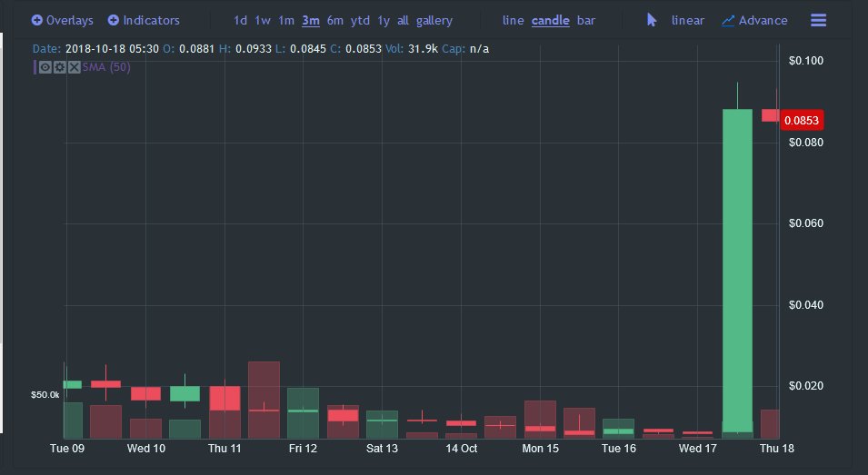This screenshot has width=868, height=475.
Task: Click the Vol: 31.9k readout
Action: (412, 49)
